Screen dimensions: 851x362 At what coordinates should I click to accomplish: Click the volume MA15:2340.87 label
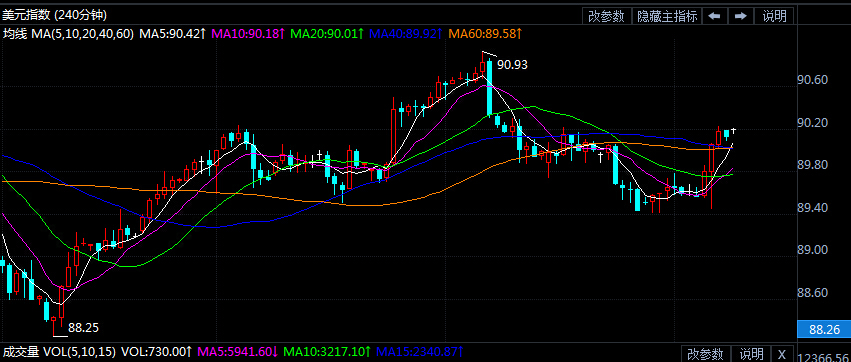(x=421, y=352)
